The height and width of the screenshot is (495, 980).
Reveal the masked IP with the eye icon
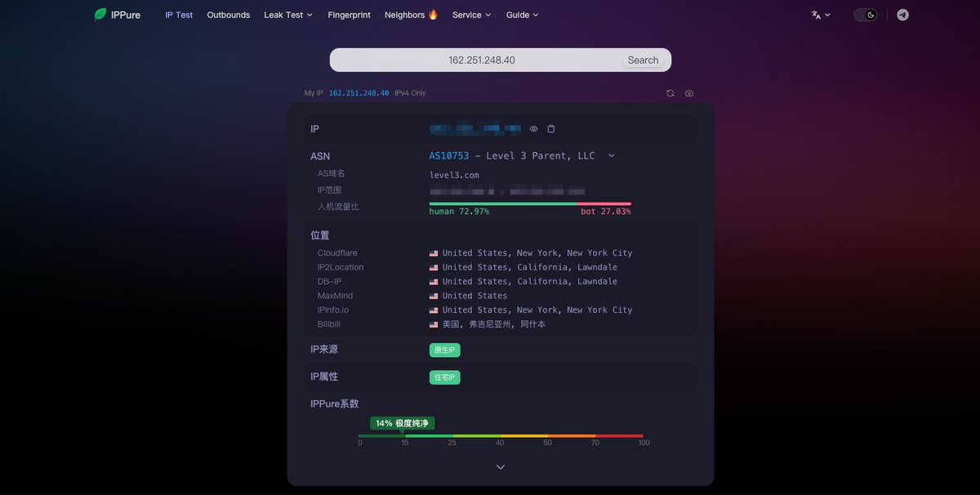click(533, 128)
